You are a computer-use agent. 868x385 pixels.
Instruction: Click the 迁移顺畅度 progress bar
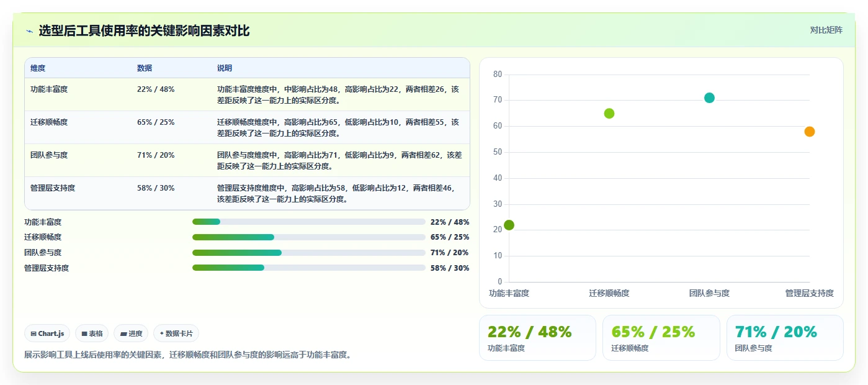309,237
